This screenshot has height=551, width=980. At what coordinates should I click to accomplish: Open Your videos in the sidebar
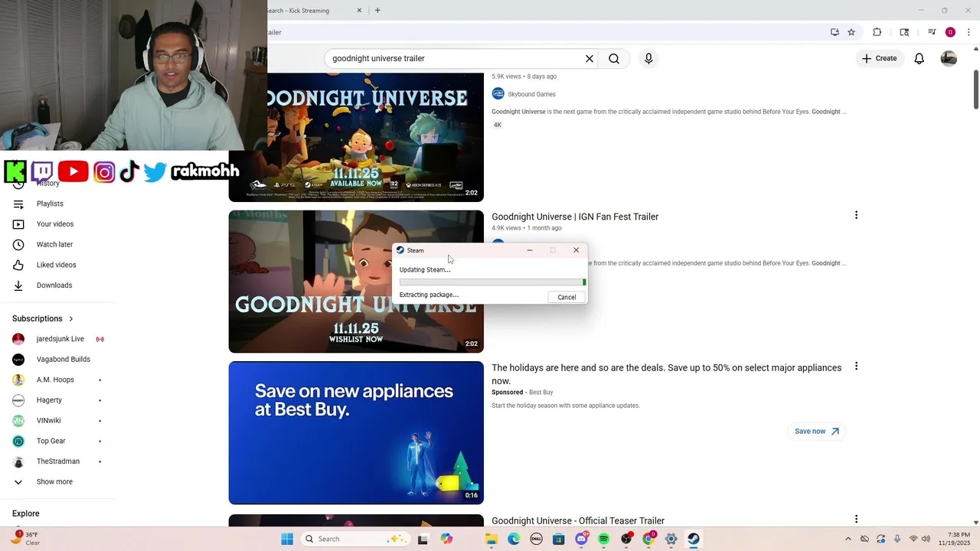[x=55, y=224]
